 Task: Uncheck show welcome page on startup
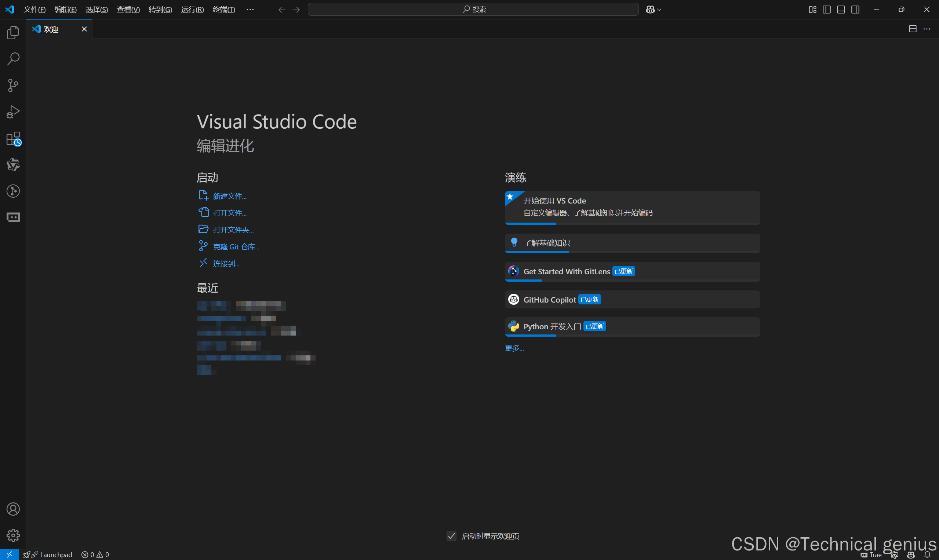pyautogui.click(x=452, y=536)
